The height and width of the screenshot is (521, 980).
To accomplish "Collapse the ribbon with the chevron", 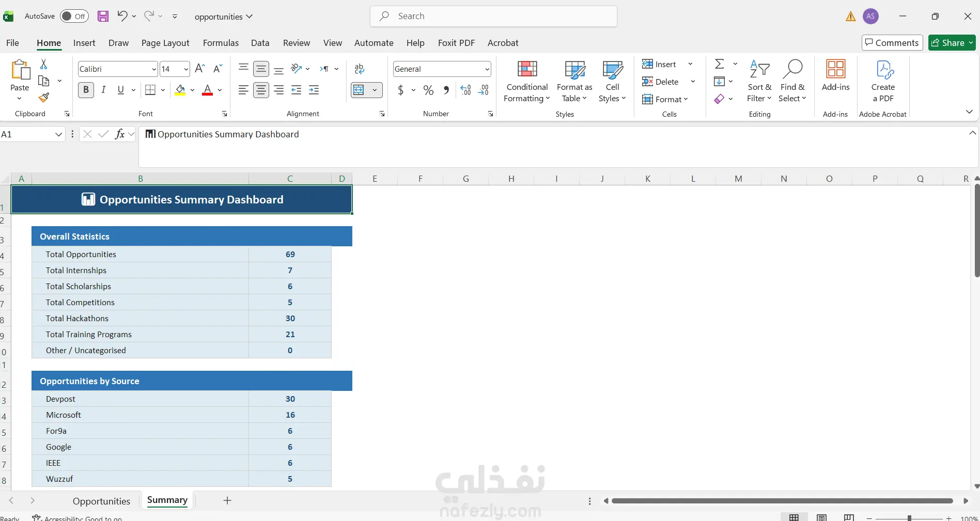I will tap(969, 112).
